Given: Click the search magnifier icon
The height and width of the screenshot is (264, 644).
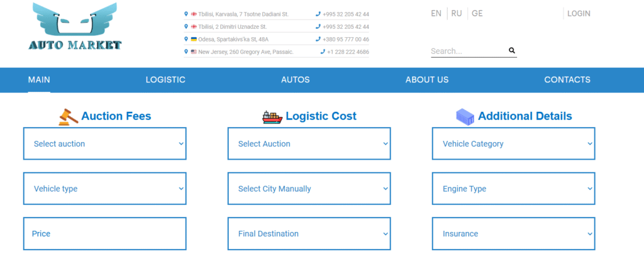Looking at the screenshot, I should tap(512, 51).
